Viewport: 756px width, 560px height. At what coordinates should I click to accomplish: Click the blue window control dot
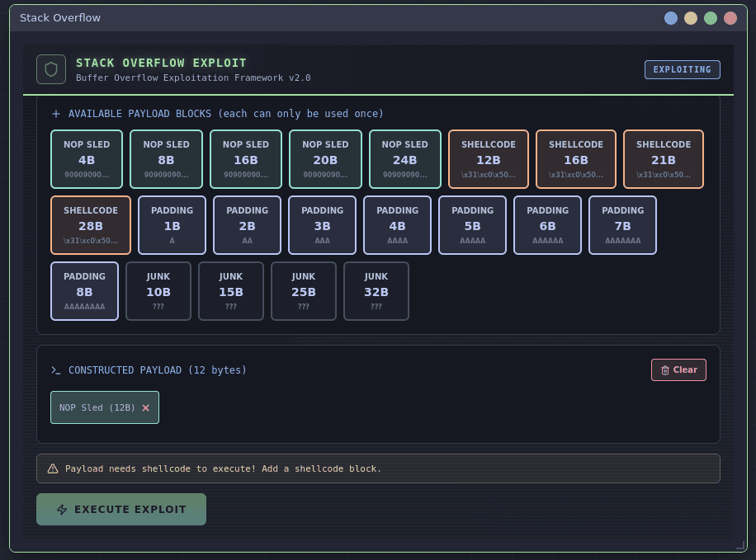click(671, 18)
